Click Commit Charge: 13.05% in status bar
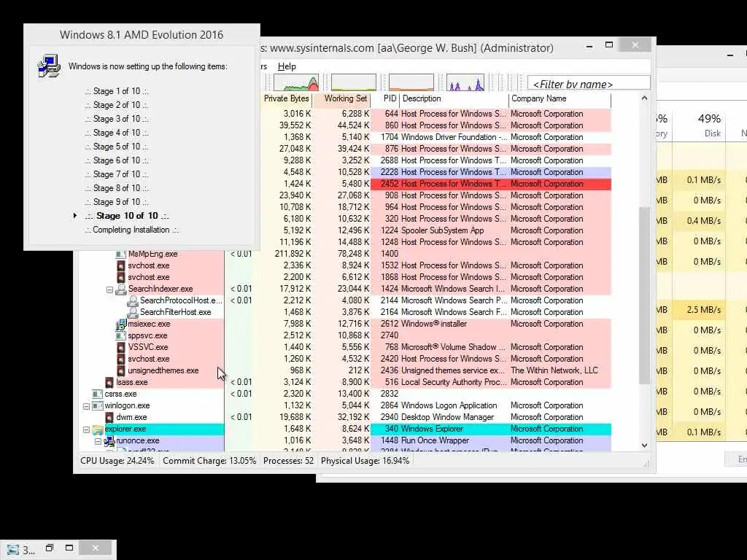Screen dimensions: 747x560 pyautogui.click(x=209, y=461)
